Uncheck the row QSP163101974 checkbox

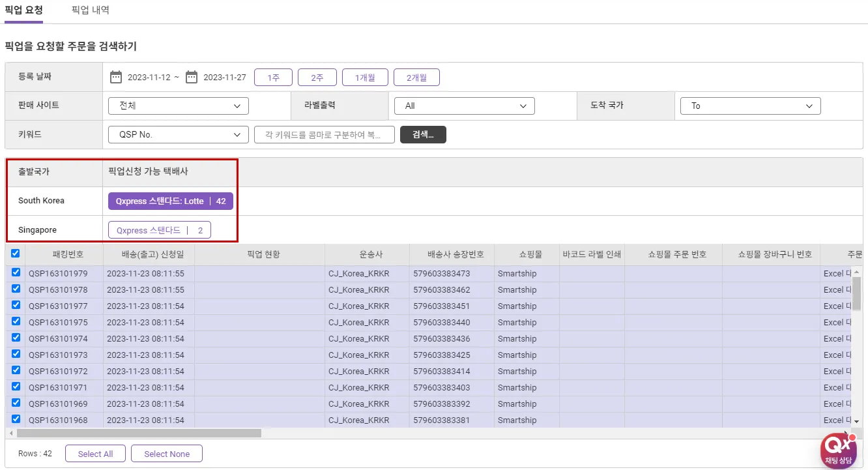[x=16, y=338]
